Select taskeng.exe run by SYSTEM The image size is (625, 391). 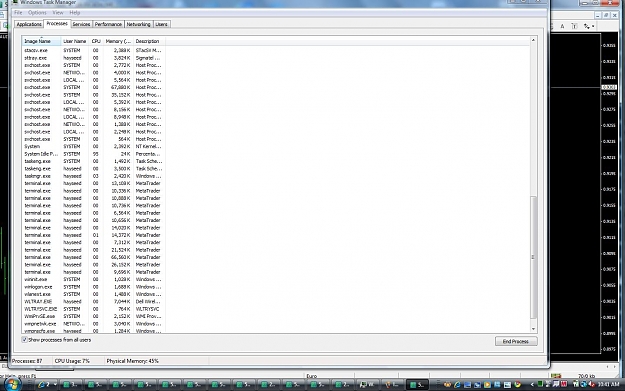click(94, 161)
